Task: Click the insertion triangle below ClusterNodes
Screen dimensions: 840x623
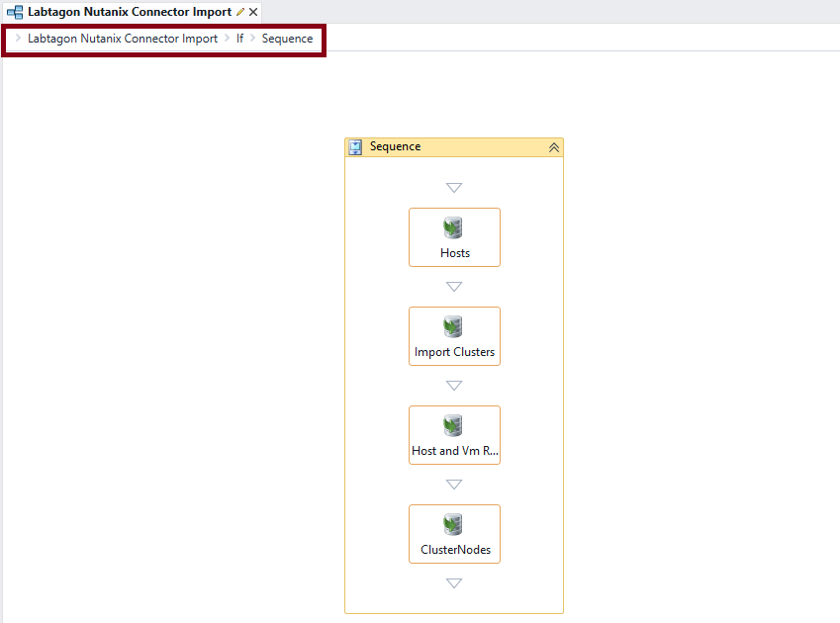Action: pos(454,583)
